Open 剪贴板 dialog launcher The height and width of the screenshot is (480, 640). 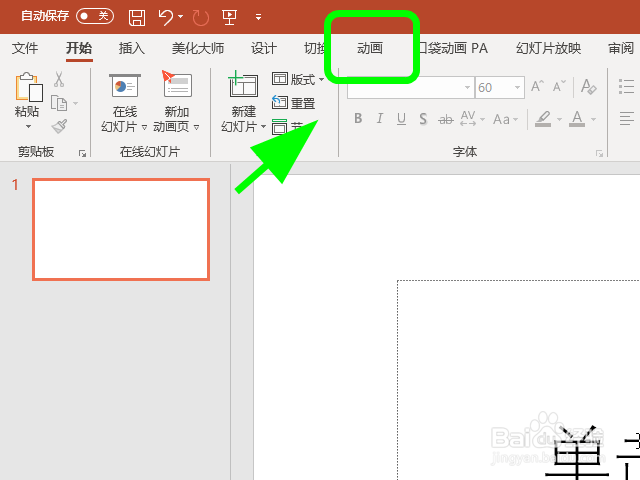82,153
